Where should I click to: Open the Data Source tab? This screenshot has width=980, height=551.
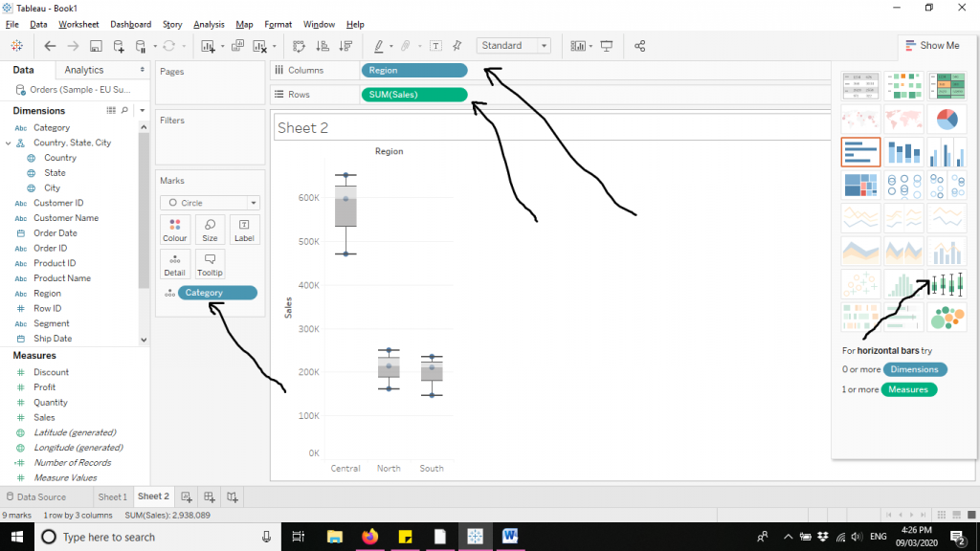pos(36,497)
